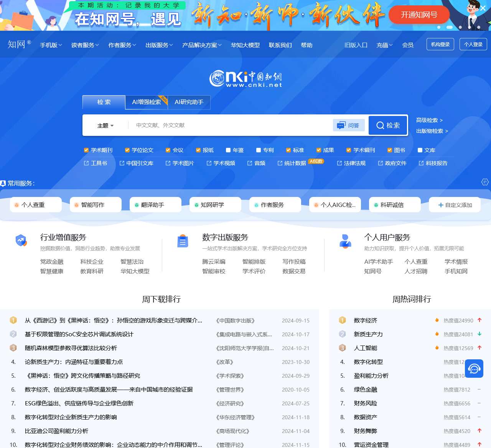Screen dimensions: 491x448
Task: Open the 常用服务 settings gear
Action: click(x=485, y=182)
